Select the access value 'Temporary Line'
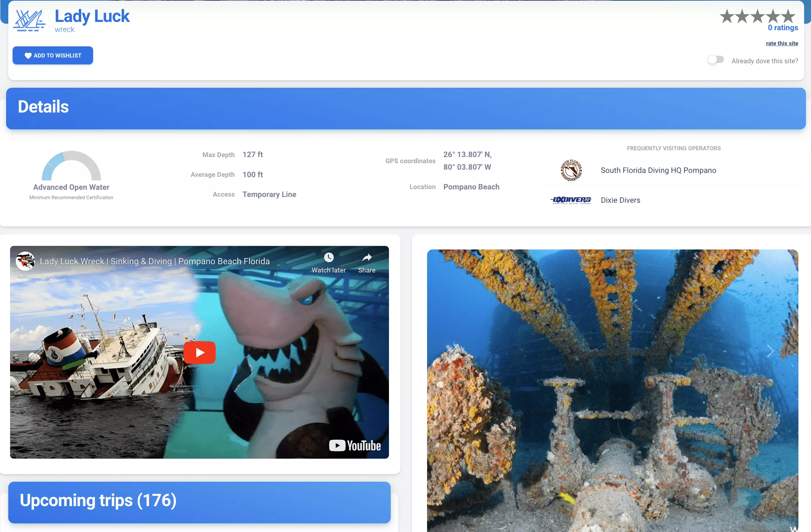The height and width of the screenshot is (532, 811). [269, 194]
